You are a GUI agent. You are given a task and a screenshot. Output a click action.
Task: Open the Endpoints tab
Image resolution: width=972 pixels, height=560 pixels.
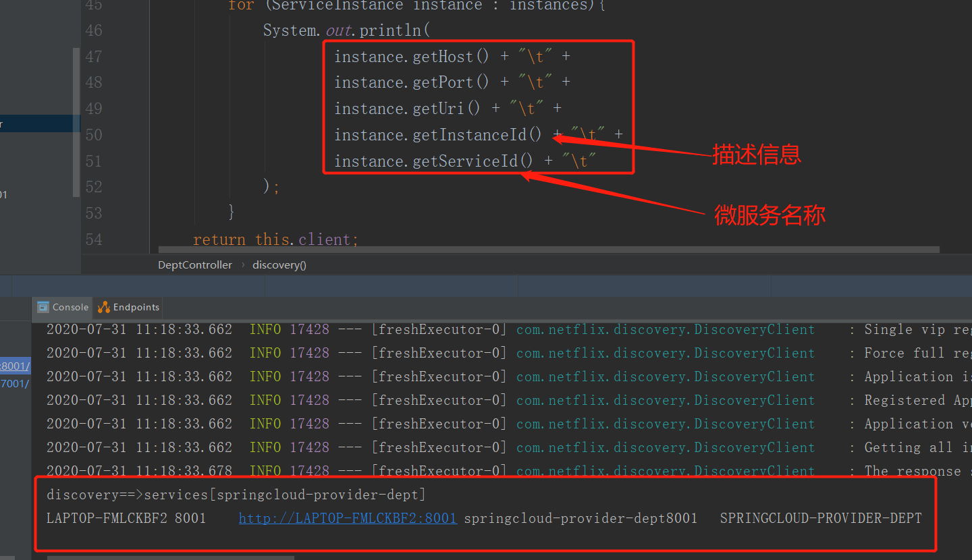click(x=136, y=307)
